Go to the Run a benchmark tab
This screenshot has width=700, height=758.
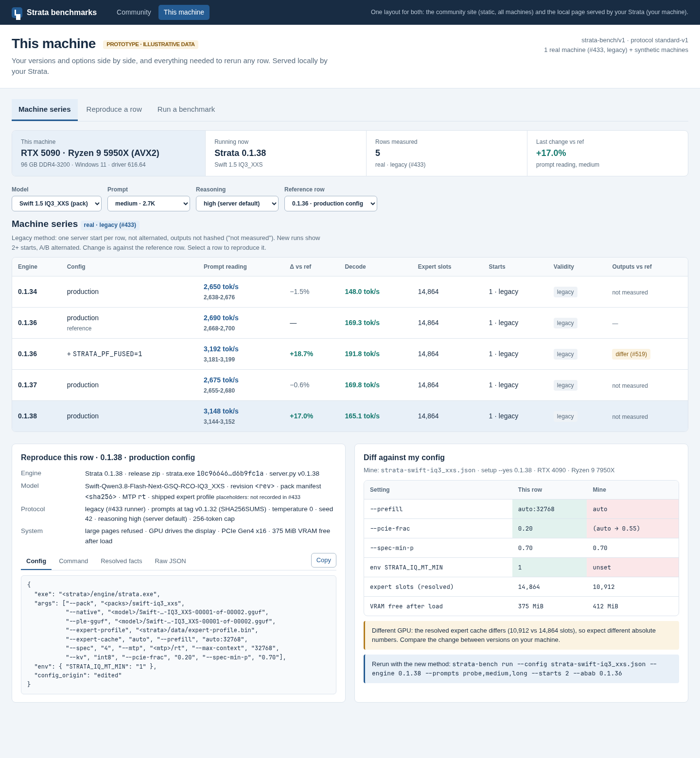186,109
